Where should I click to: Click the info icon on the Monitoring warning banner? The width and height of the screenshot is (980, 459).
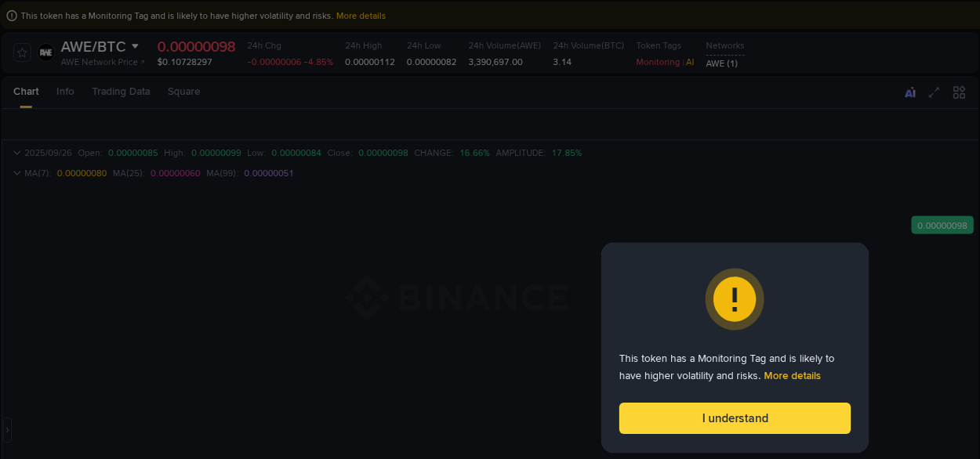[11, 15]
